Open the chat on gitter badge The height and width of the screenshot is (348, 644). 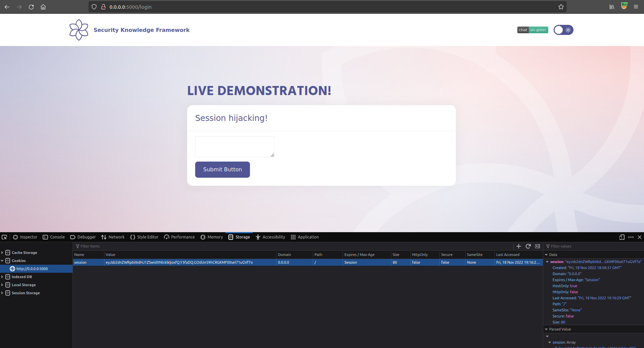tap(533, 30)
